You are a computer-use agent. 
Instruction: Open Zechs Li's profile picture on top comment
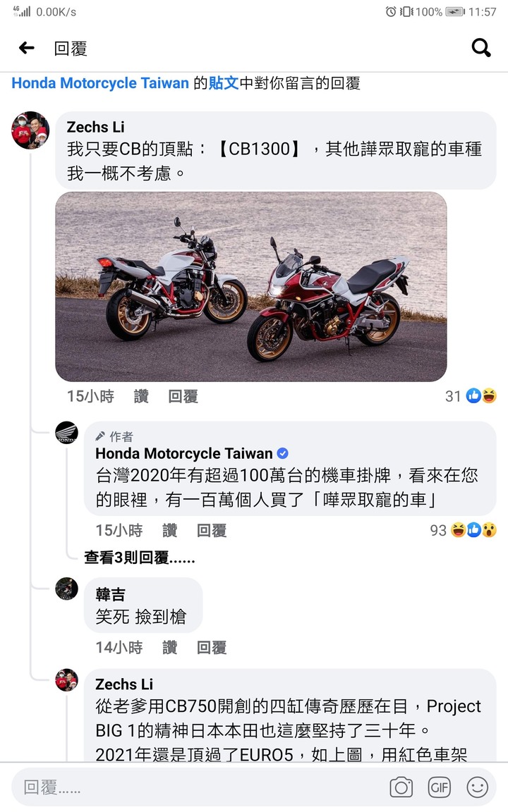pyautogui.click(x=30, y=130)
